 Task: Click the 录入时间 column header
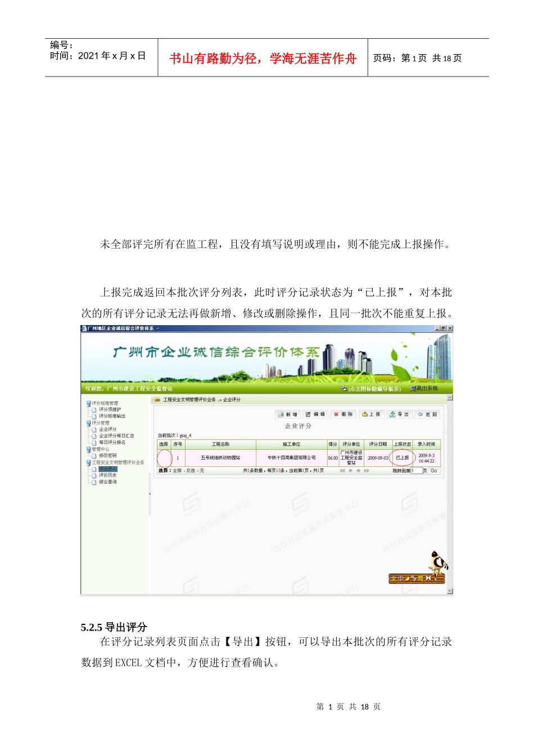(427, 444)
